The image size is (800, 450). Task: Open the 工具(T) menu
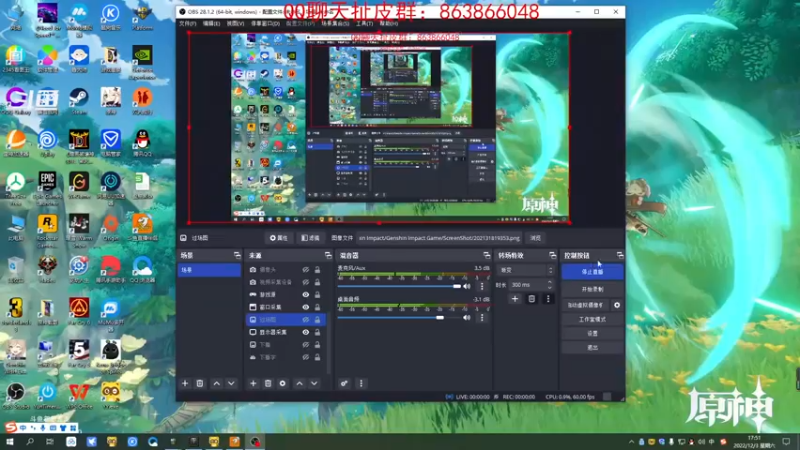pyautogui.click(x=364, y=23)
